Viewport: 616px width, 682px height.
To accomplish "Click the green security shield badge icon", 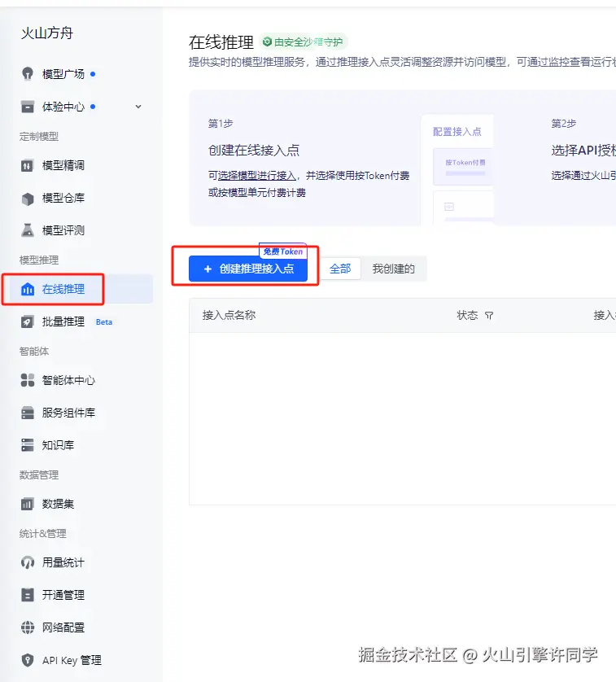I will pos(267,42).
